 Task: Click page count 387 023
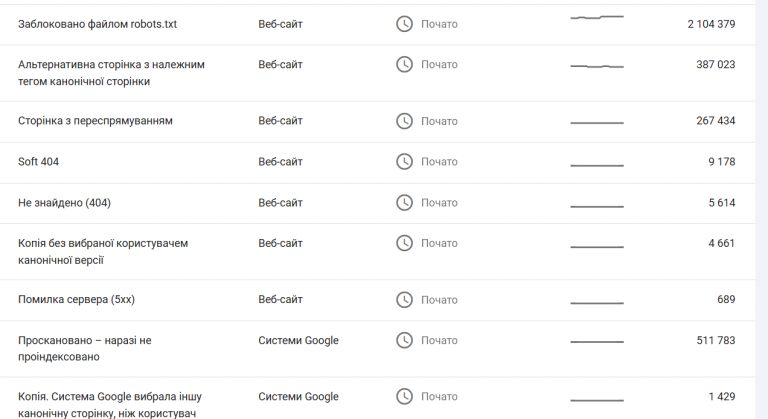point(715,64)
